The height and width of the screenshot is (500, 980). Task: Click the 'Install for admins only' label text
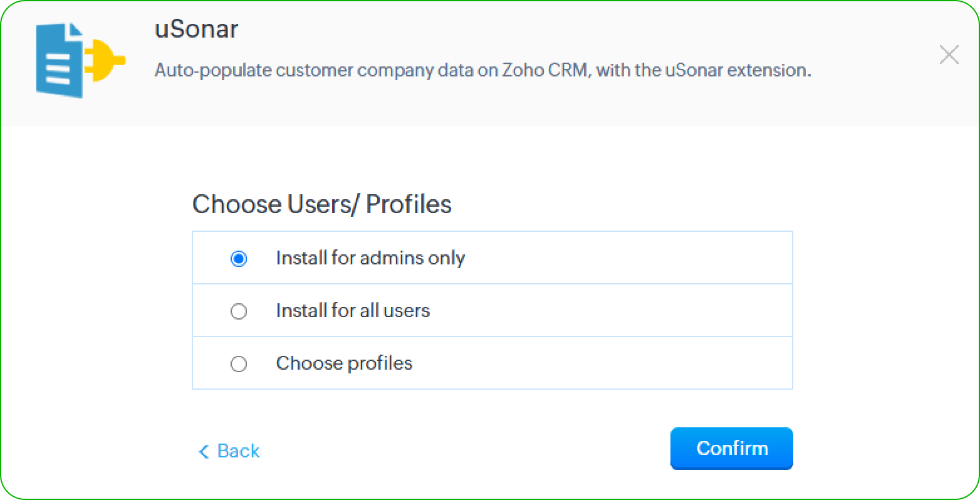point(370,258)
